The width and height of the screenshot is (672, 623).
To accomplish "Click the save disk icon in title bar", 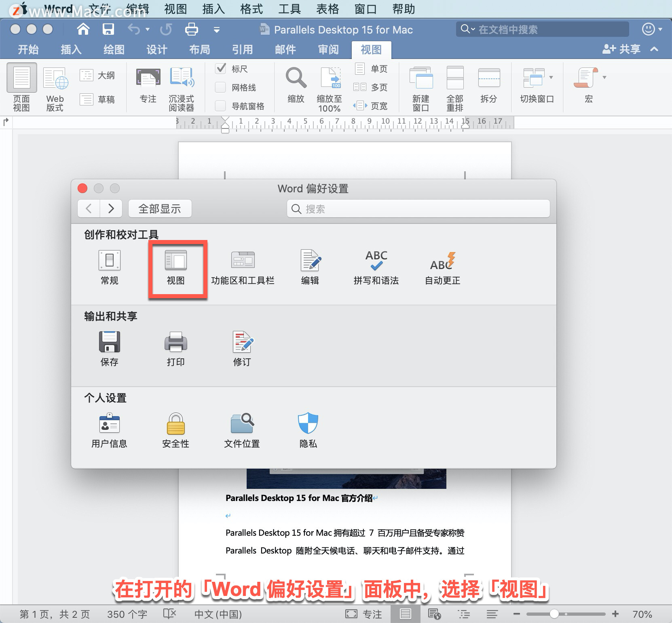I will (108, 29).
